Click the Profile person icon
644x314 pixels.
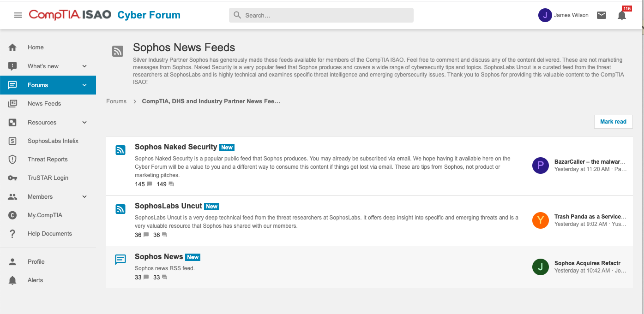click(x=12, y=261)
